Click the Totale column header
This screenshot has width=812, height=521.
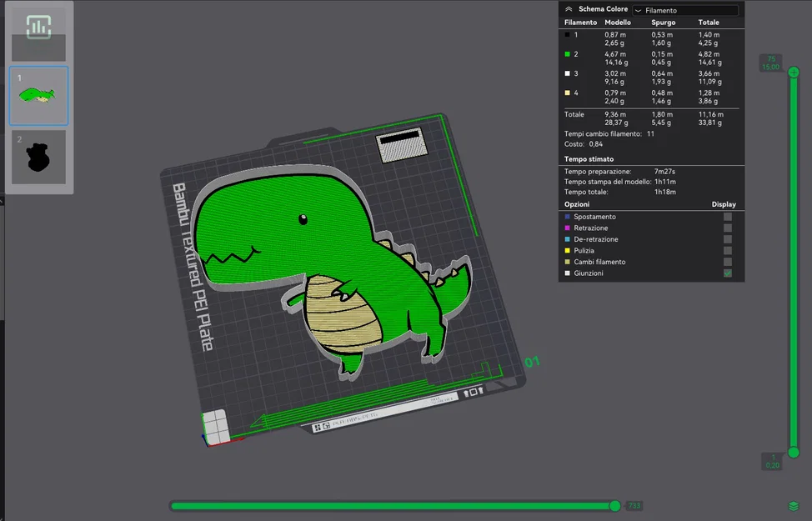coord(709,23)
